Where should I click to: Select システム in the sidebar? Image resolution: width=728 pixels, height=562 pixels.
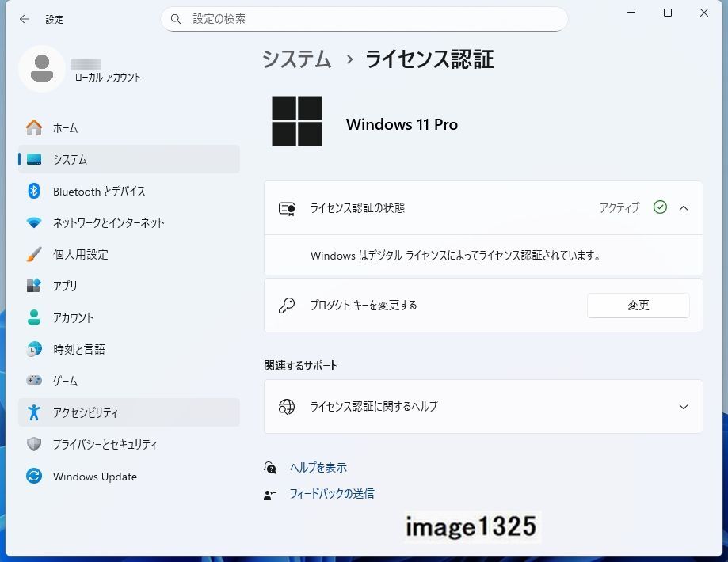tap(129, 159)
